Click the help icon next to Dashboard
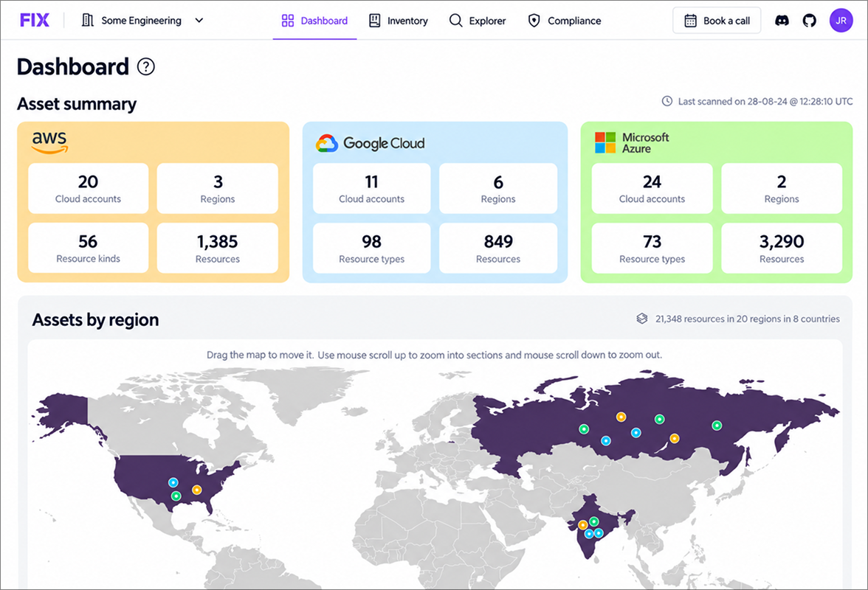This screenshot has height=590, width=868. pyautogui.click(x=145, y=67)
